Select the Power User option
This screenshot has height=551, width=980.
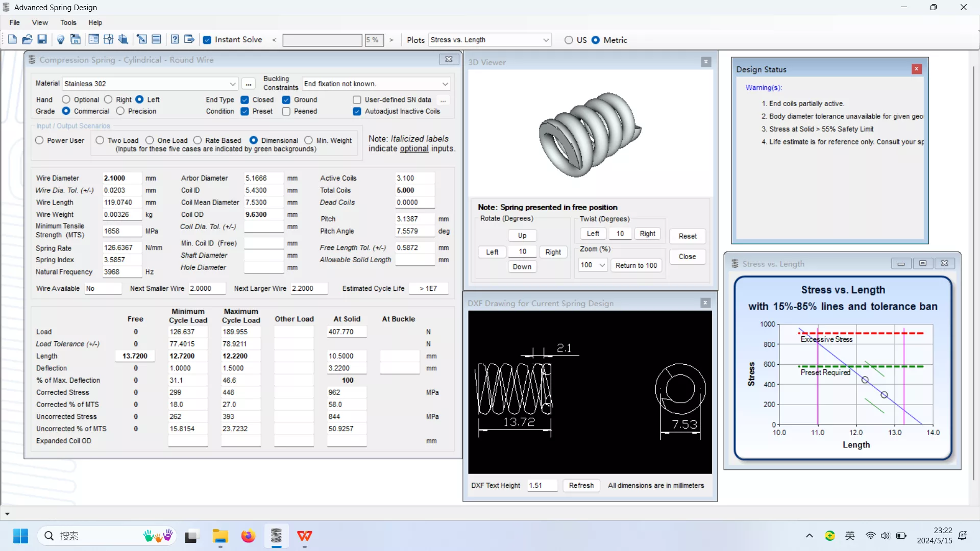tap(39, 140)
